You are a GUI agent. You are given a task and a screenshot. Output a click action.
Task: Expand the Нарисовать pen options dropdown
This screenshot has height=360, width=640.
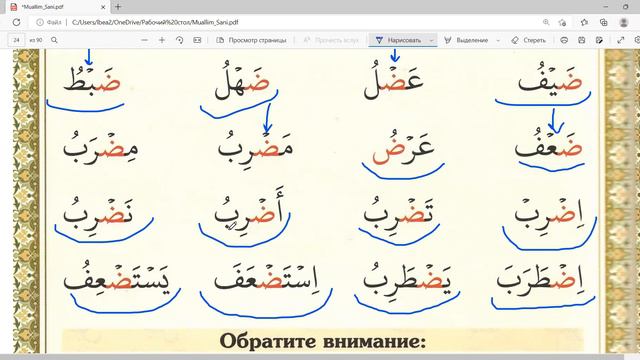(431, 40)
